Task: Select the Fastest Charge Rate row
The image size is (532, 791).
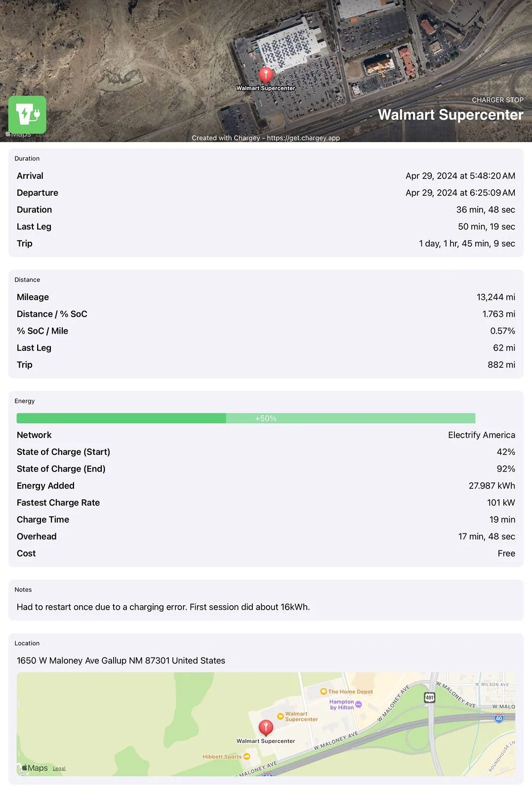Action: [x=266, y=502]
